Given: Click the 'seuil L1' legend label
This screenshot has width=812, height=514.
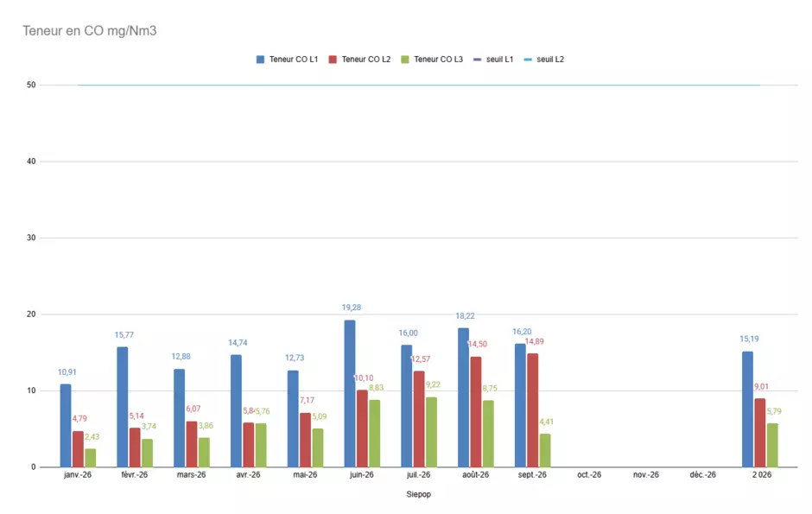Looking at the screenshot, I should click(x=500, y=60).
